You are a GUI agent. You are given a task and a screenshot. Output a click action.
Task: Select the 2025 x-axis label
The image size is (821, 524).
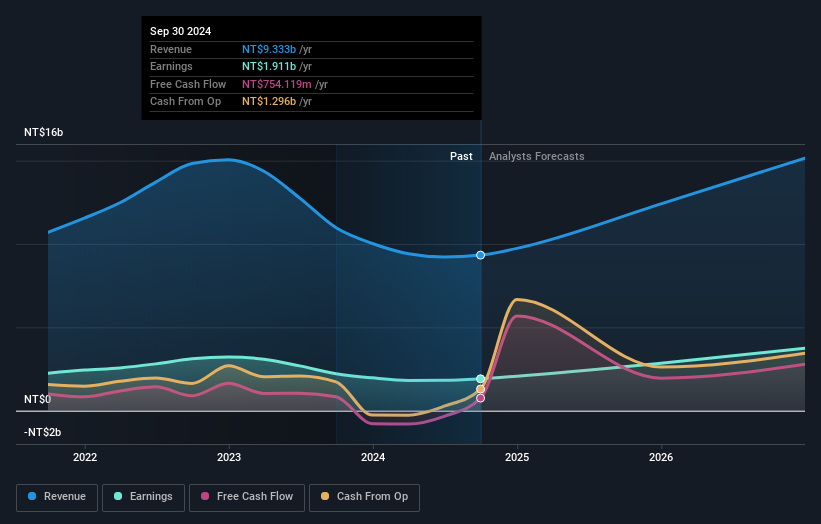coord(517,457)
